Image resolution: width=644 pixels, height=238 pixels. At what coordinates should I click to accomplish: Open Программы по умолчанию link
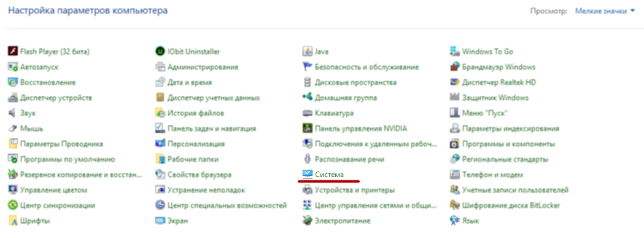[68, 159]
